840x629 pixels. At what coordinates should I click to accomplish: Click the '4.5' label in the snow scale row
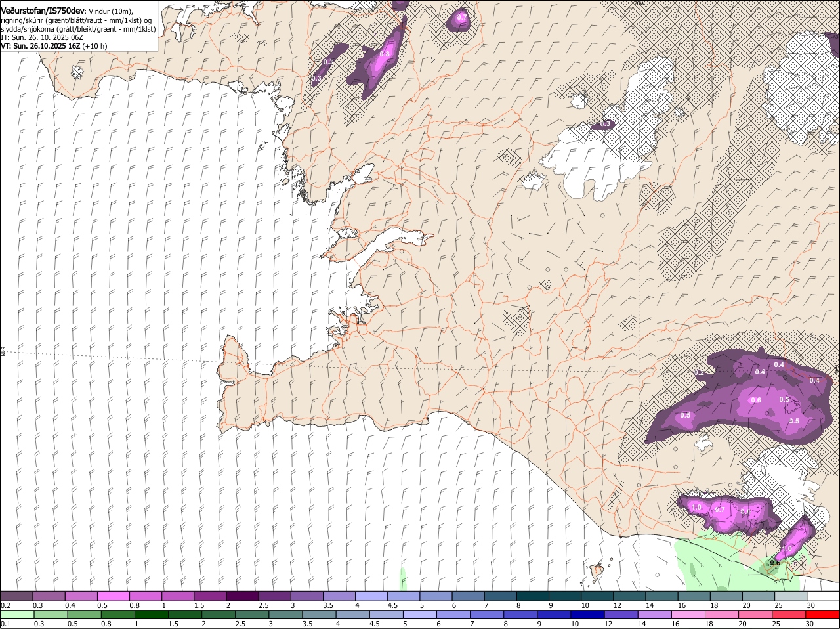pyautogui.click(x=392, y=605)
